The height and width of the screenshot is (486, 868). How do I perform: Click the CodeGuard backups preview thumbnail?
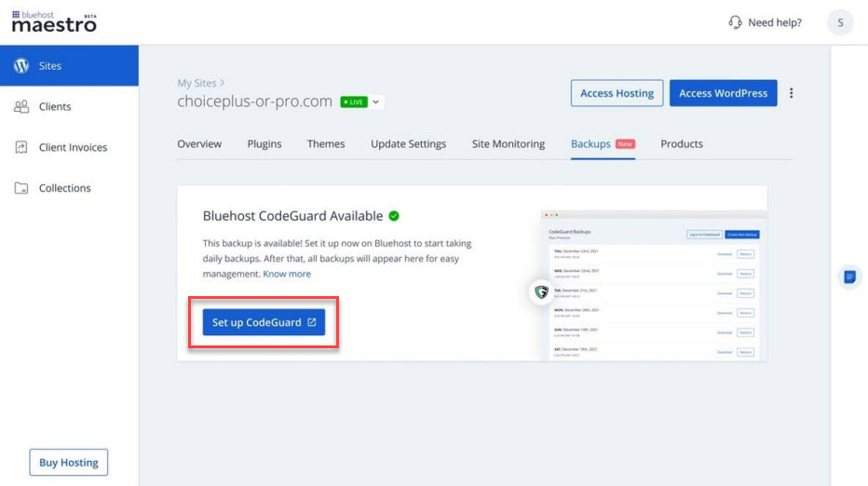(654, 286)
